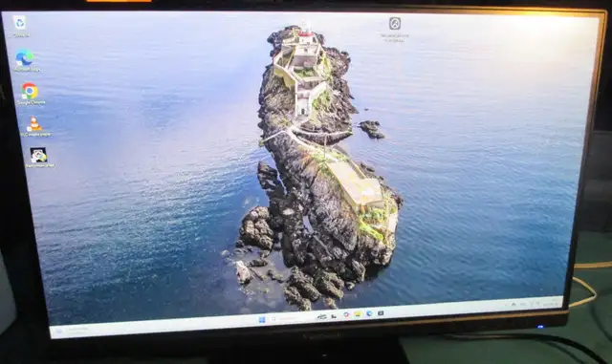Launch the colorful Copilot taskbar icon
The height and width of the screenshot is (364, 612).
click(346, 314)
